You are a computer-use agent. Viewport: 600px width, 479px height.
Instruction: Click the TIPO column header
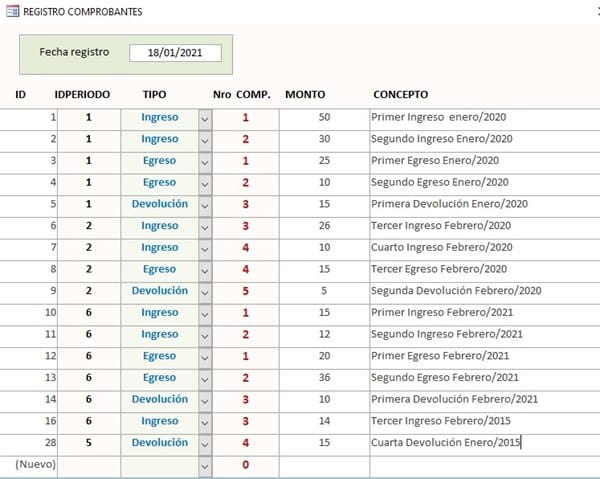[x=155, y=94]
